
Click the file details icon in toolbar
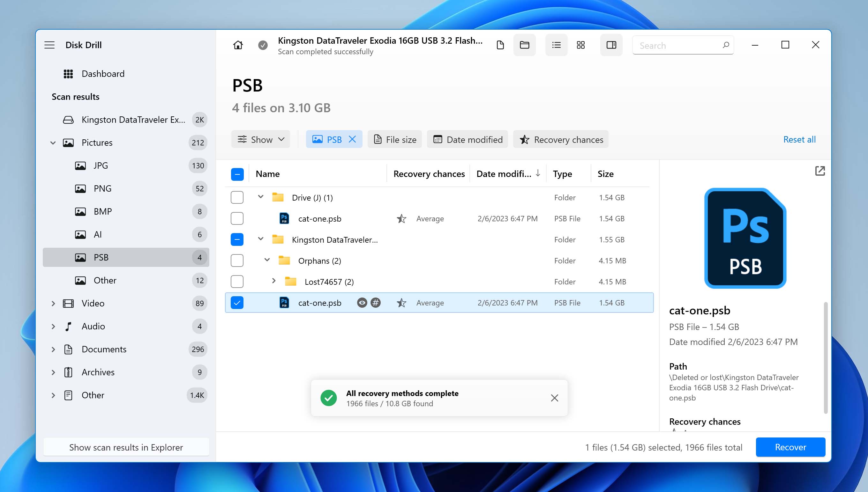coord(611,45)
